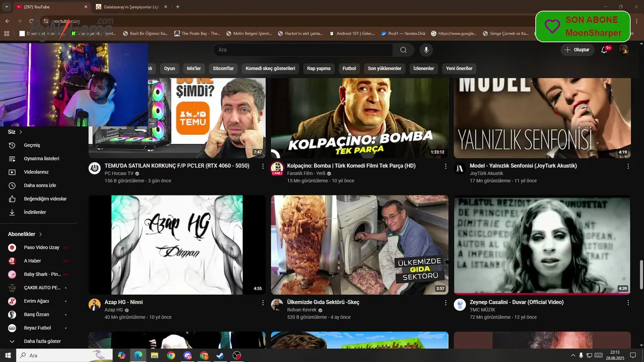Image resolution: width=644 pixels, height=362 pixels.
Task: Open Beyaz Futbol subscription channel
Action: [x=39, y=328]
